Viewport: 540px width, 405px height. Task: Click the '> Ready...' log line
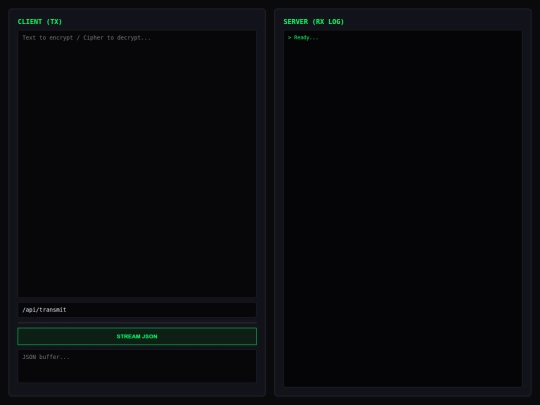point(303,38)
